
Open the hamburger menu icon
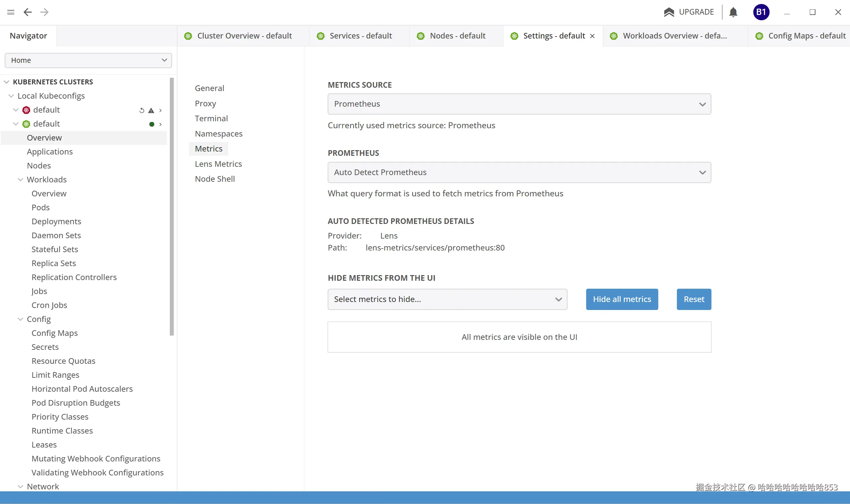[x=11, y=12]
